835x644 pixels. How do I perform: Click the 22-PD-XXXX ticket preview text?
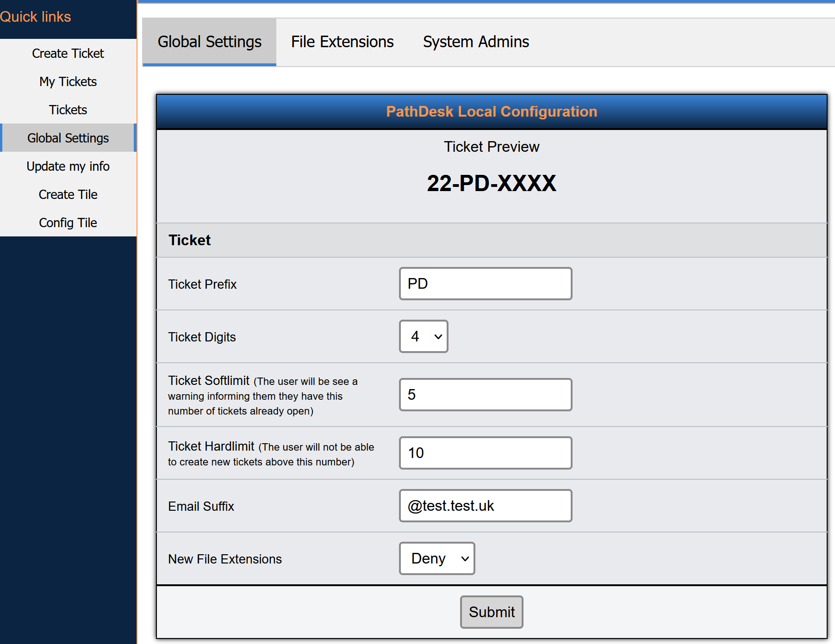491,184
